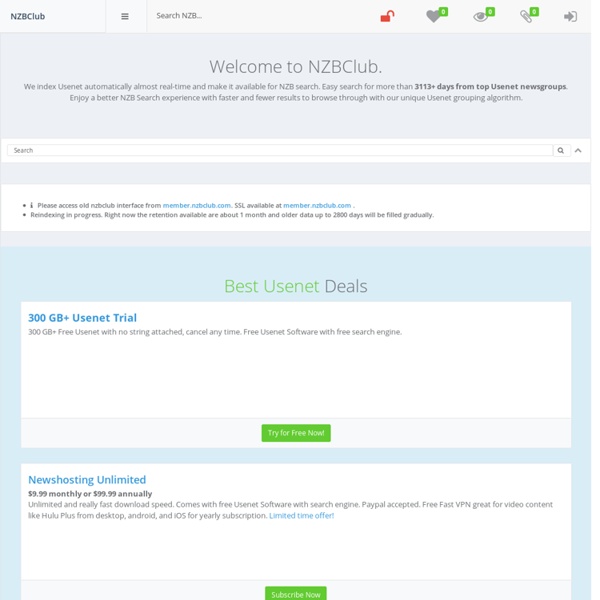Click the NZBClub logo text

[28, 16]
